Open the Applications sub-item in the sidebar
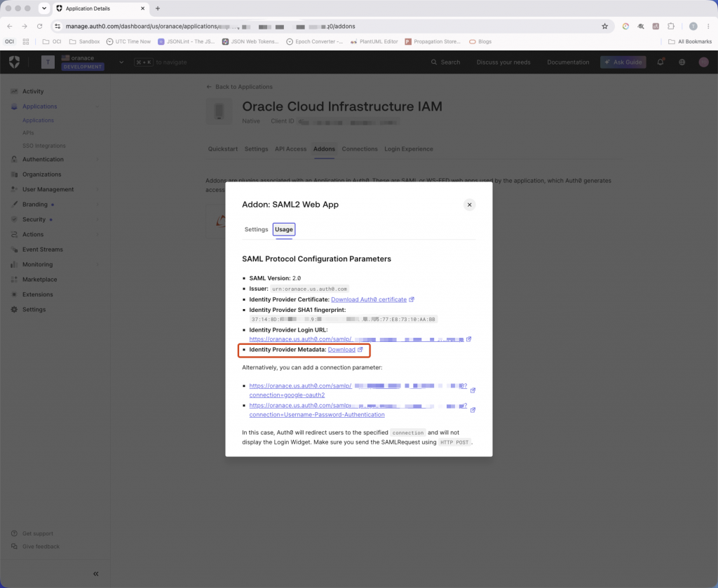 38,121
